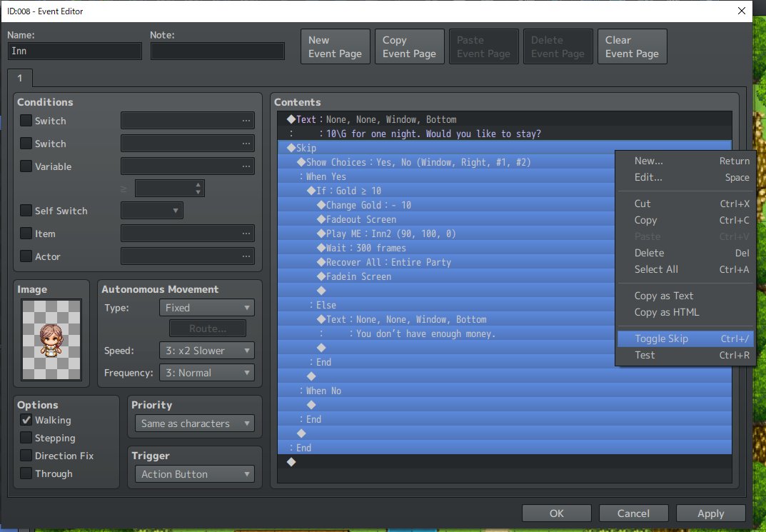Open the Trigger dropdown set to Action Button
This screenshot has width=766, height=532.
[x=193, y=473]
